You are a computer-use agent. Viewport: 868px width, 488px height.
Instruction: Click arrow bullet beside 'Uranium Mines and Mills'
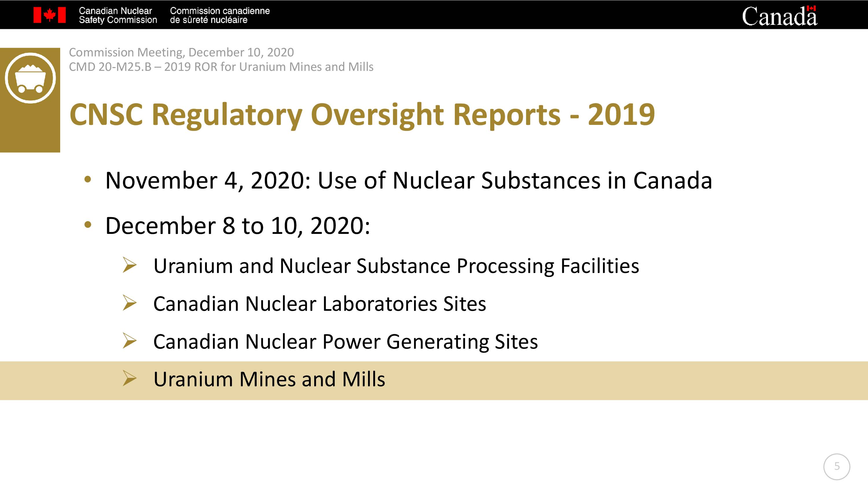tap(129, 378)
